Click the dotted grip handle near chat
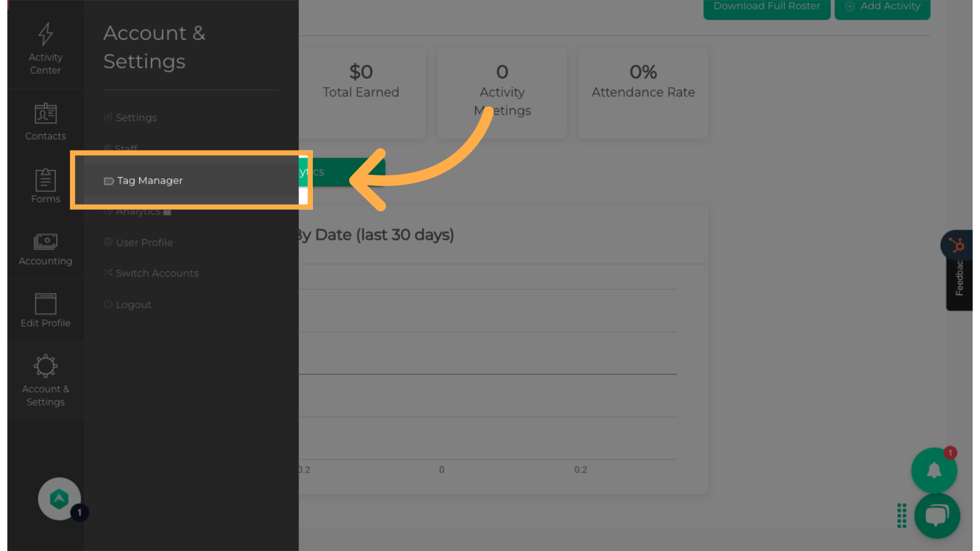This screenshot has width=980, height=551. [x=902, y=516]
